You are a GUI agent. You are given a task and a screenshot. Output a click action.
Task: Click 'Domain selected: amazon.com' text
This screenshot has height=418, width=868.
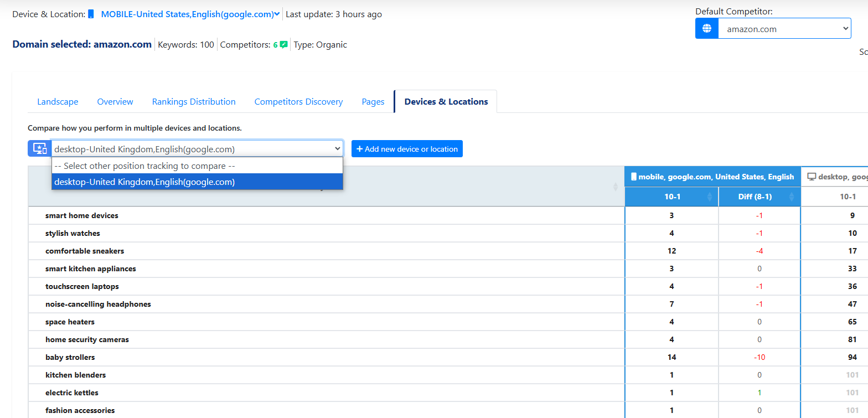[82, 44]
